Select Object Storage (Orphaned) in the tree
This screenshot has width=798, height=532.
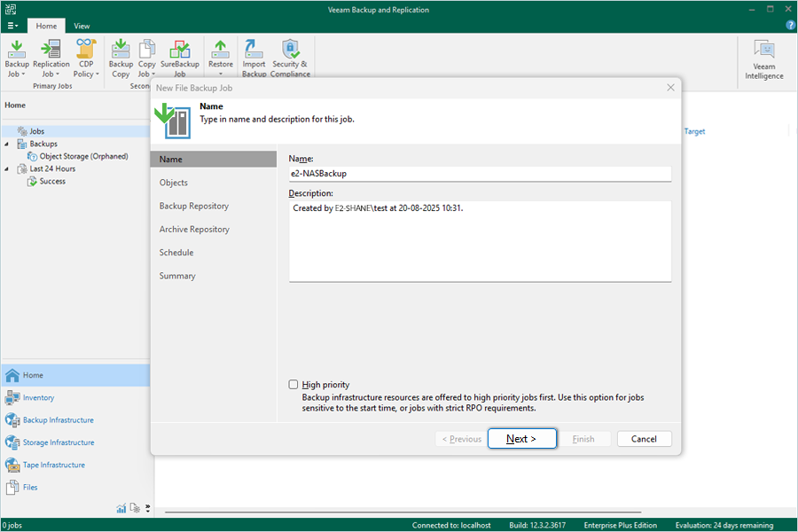[x=83, y=156]
